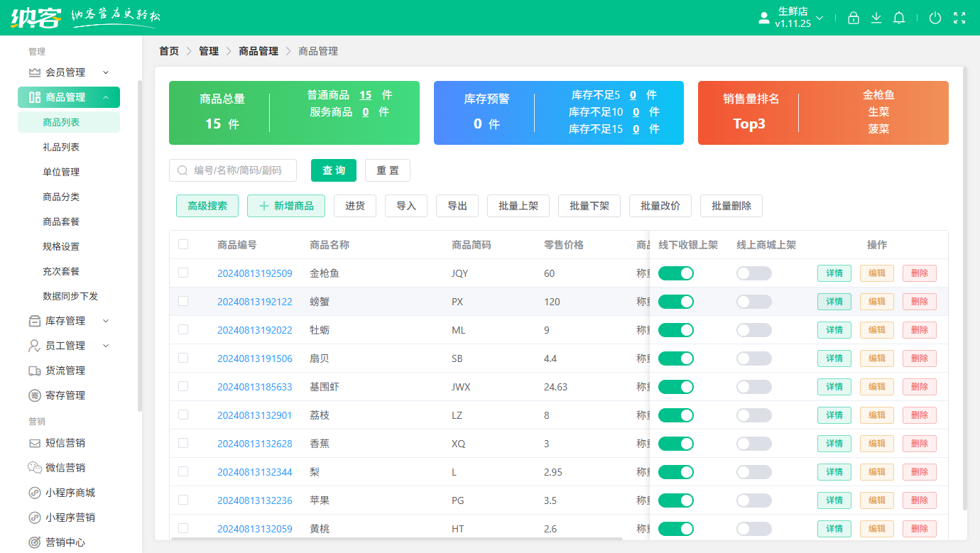The width and height of the screenshot is (980, 553).
Task: Click the download icon in top bar
Action: (x=876, y=18)
